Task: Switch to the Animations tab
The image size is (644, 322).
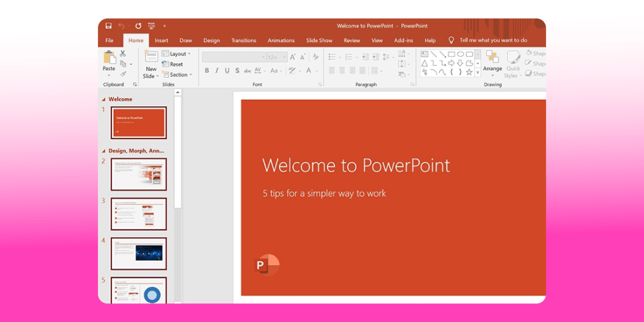Action: click(281, 40)
